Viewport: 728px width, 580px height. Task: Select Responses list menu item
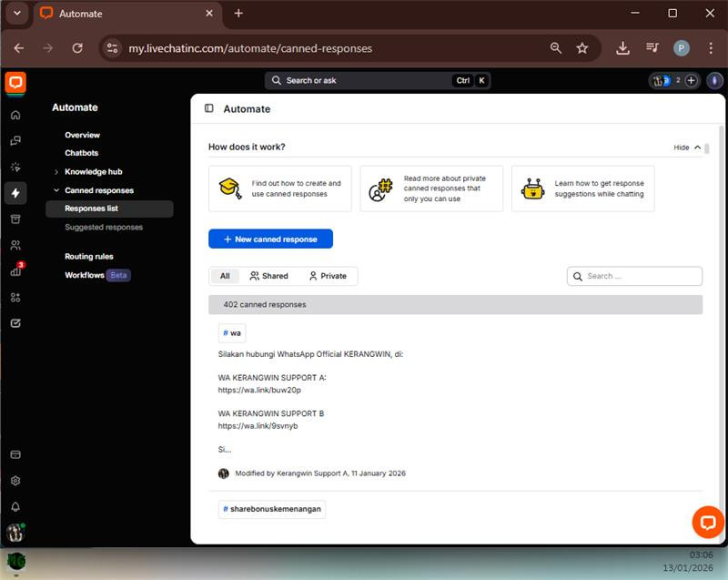pyautogui.click(x=109, y=209)
